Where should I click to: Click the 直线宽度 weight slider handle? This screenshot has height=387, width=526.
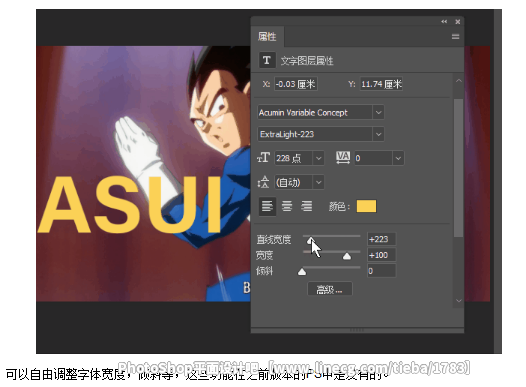tap(311, 240)
